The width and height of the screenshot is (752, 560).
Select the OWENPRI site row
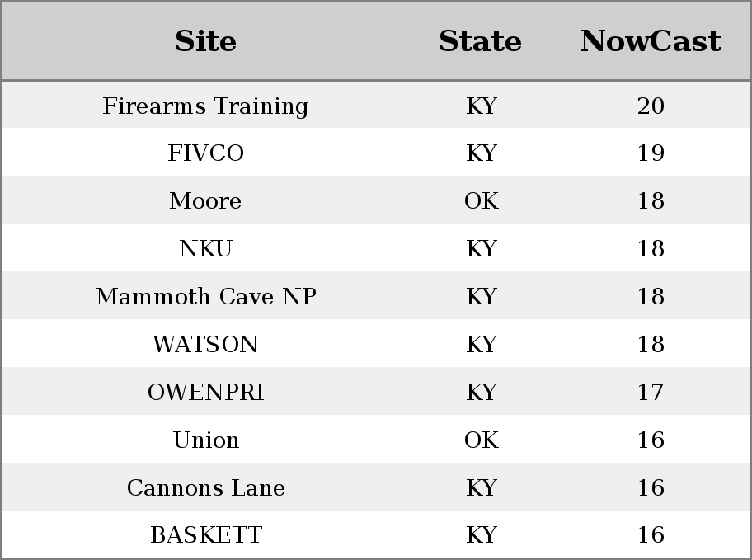(x=376, y=392)
